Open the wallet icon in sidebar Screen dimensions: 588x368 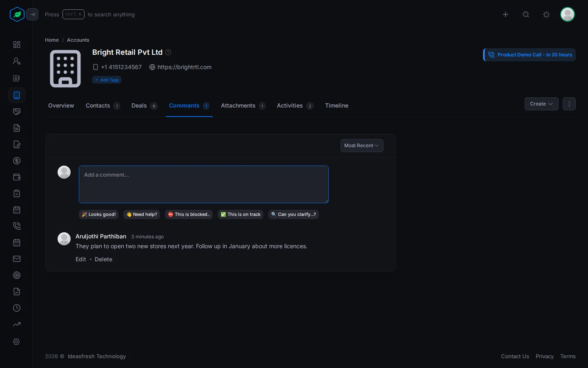pos(17,177)
